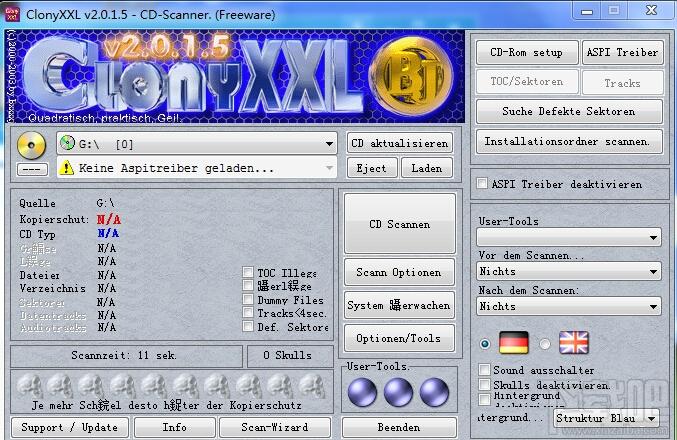Click the System überwachen button
Image resolution: width=677 pixels, height=440 pixels.
pyautogui.click(x=399, y=305)
